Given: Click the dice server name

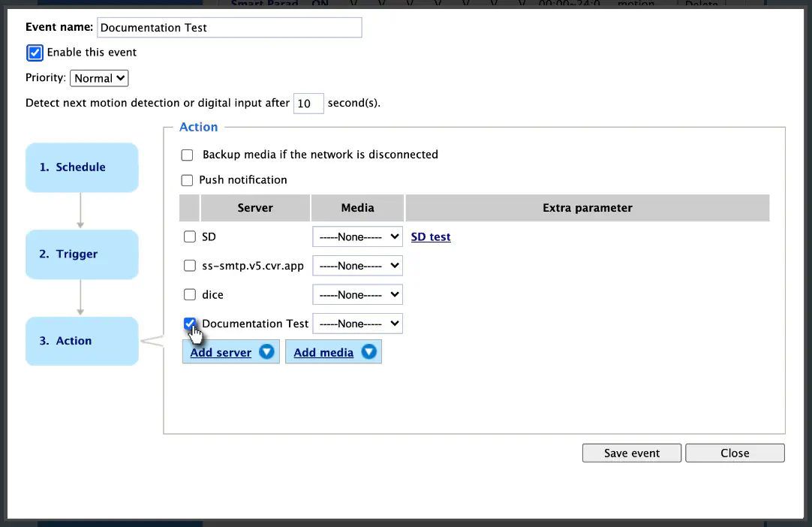Looking at the screenshot, I should pos(212,295).
